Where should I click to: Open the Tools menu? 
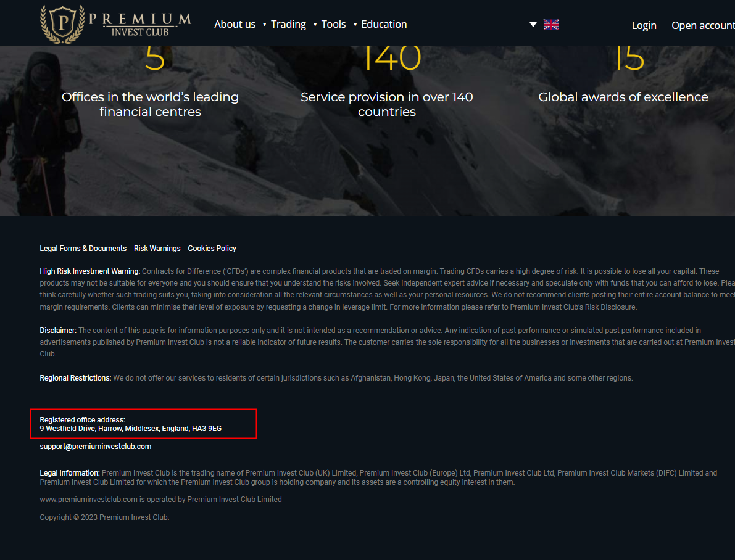333,25
